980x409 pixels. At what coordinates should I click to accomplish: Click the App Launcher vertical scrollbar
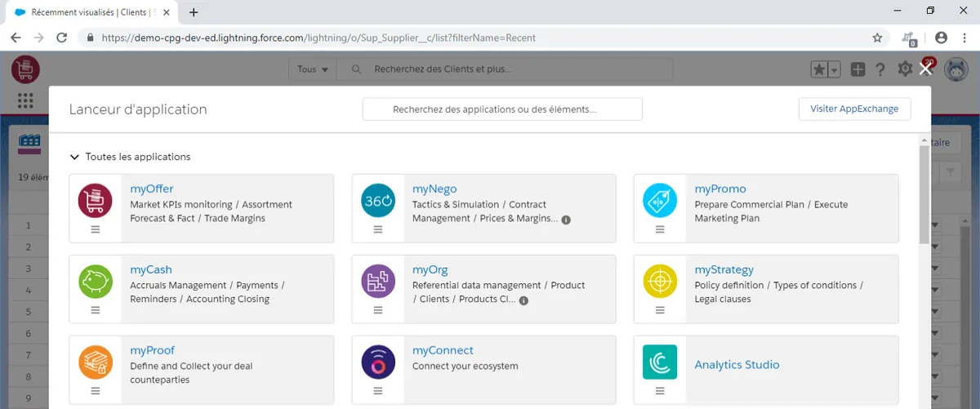coord(924,194)
